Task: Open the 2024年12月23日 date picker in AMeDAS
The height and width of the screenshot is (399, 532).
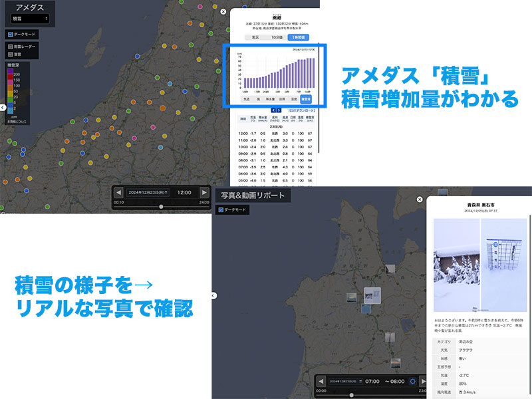Action: click(148, 192)
